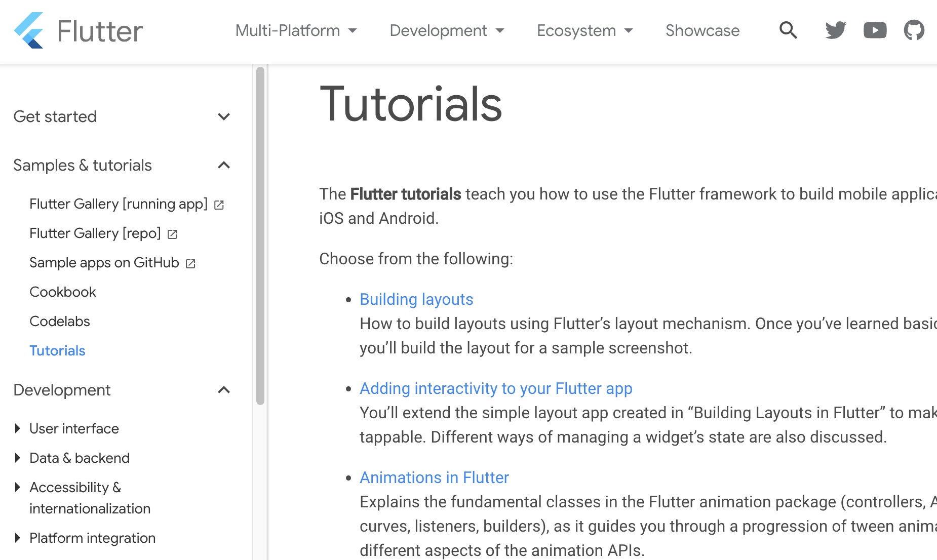This screenshot has width=937, height=560.
Task: Click external link icon next to Sample apps on GitHub
Action: [x=189, y=263]
